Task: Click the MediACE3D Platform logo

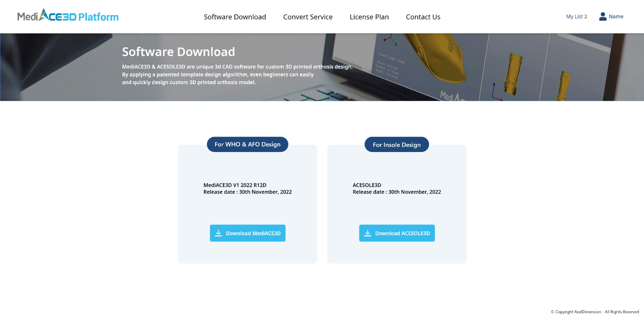Action: (68, 15)
